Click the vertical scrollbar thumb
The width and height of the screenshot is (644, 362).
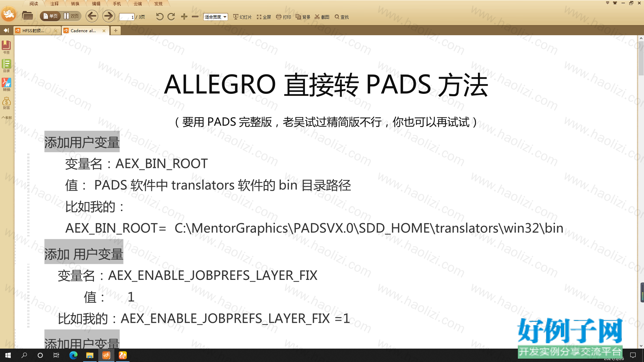641,59
